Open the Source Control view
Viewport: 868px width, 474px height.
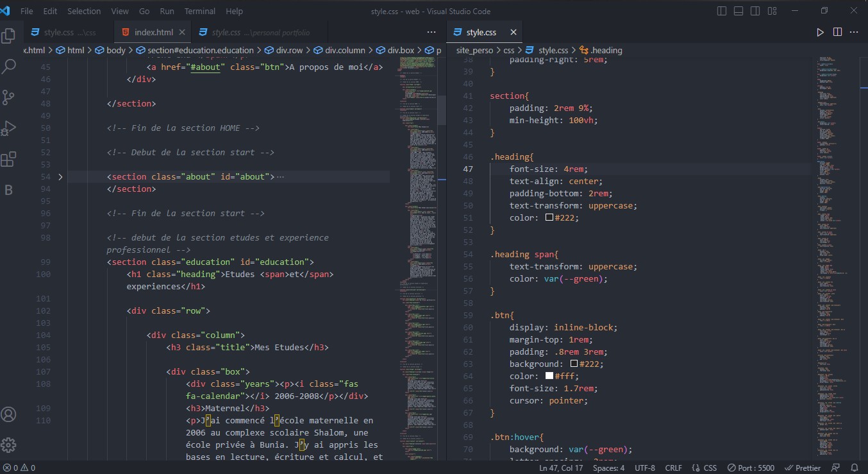click(x=9, y=97)
